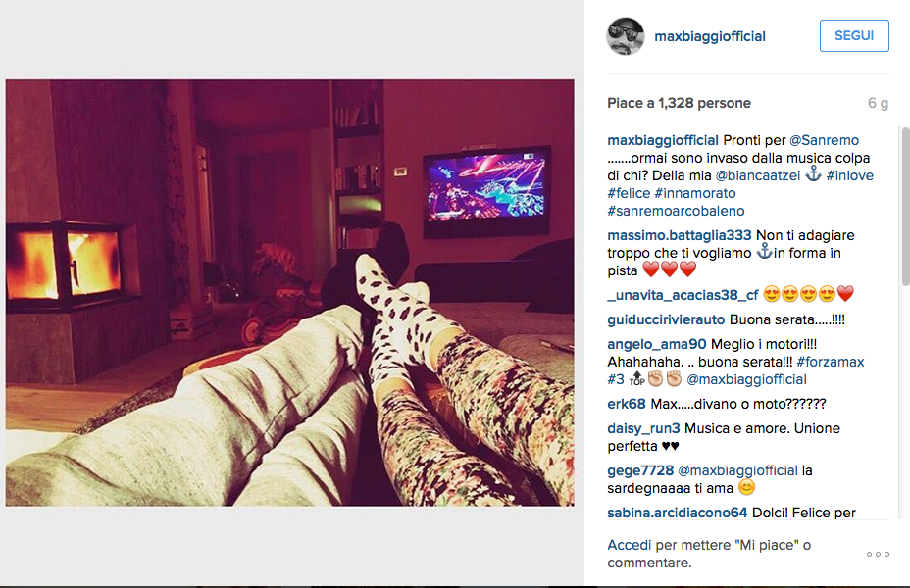Image resolution: width=910 pixels, height=588 pixels.
Task: Select the #inlove hashtag
Action: pyautogui.click(x=849, y=175)
